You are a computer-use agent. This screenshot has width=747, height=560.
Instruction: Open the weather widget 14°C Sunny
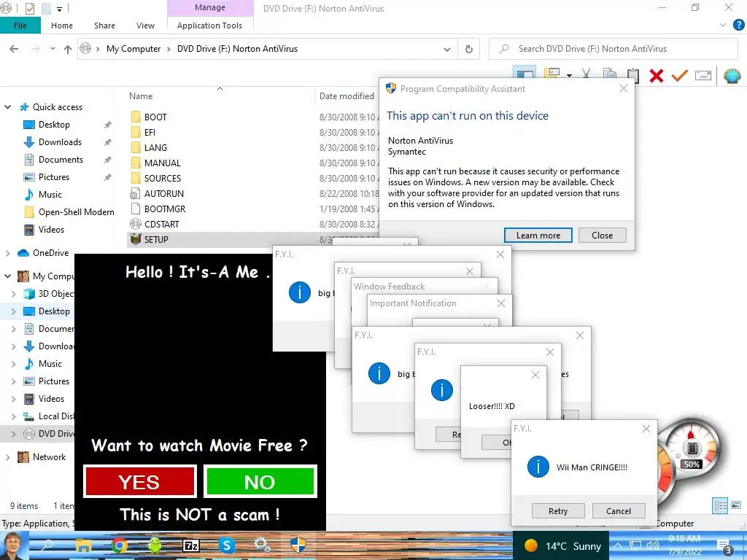point(562,546)
